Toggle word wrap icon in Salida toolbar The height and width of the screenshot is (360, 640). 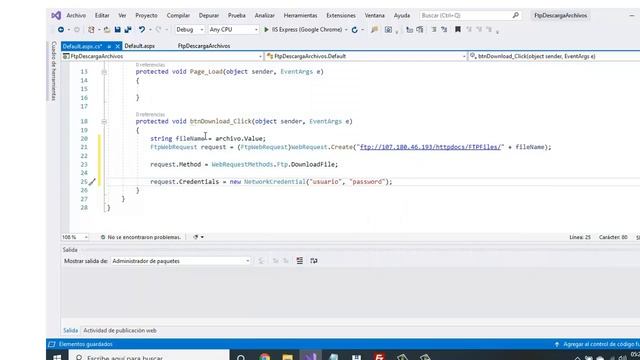pos(313,261)
